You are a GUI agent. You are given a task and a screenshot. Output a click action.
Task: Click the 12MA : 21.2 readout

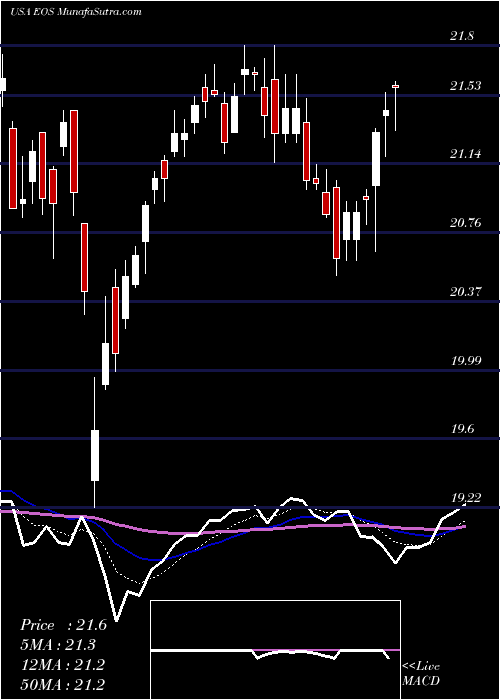tap(63, 665)
